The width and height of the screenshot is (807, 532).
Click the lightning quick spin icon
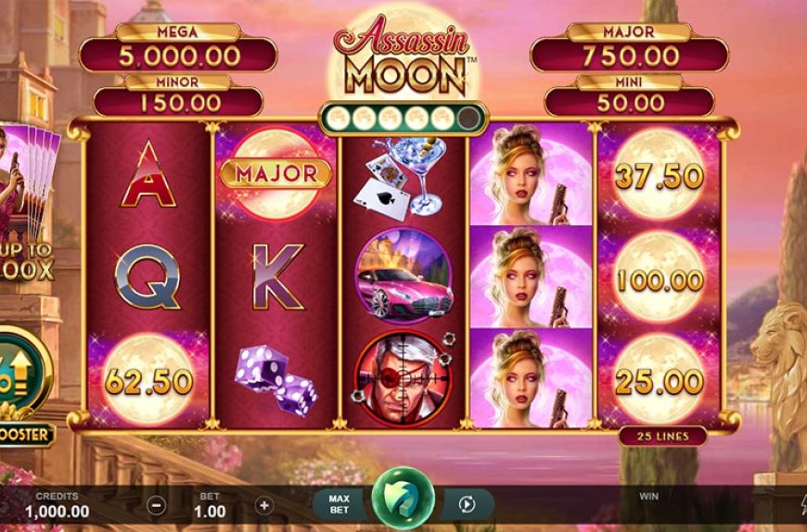(x=803, y=506)
